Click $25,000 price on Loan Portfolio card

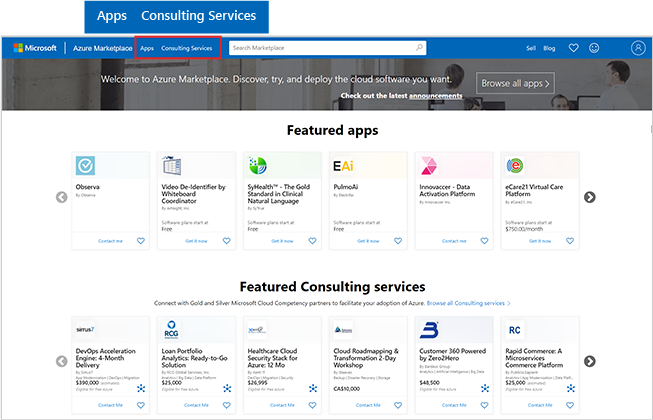pyautogui.click(x=172, y=383)
